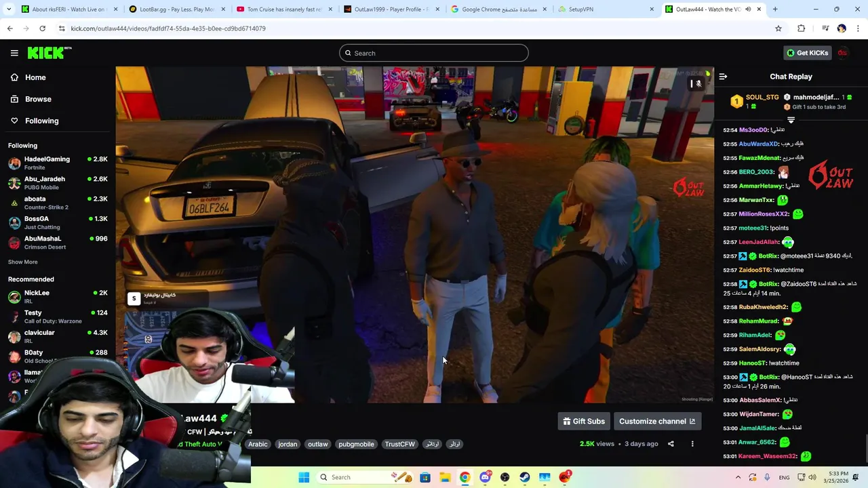Switch to rksFERI Kick browser tab
868x488 pixels.
pos(68,9)
